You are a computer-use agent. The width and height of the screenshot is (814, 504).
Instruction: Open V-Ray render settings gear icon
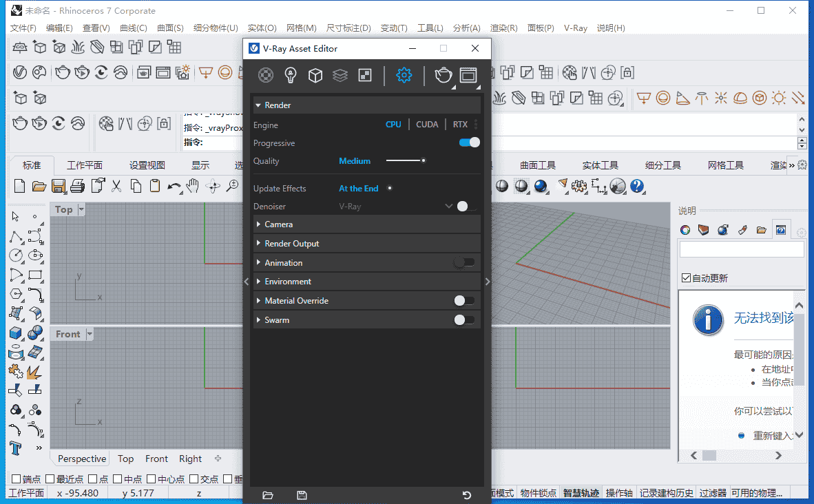404,75
